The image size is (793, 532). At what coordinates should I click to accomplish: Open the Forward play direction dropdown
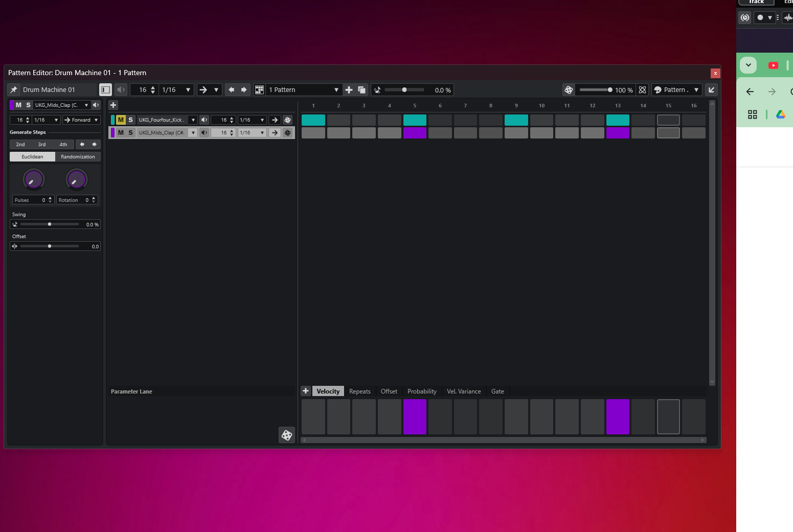81,120
